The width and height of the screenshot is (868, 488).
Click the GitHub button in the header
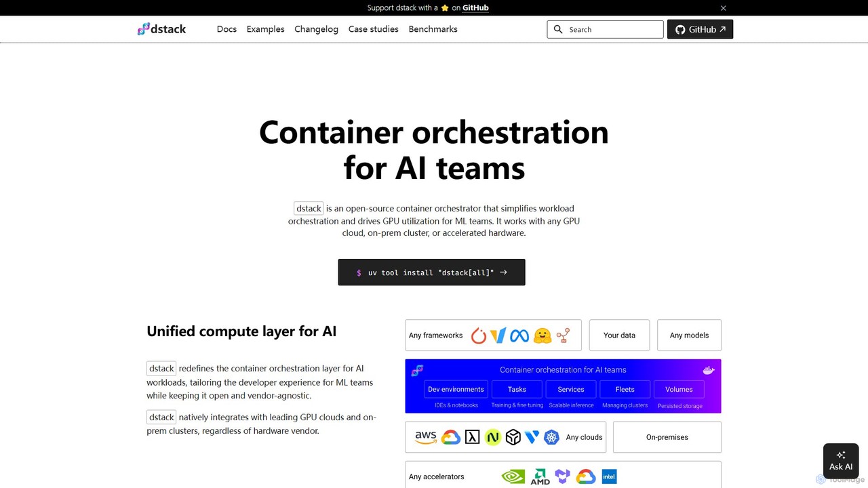701,29
